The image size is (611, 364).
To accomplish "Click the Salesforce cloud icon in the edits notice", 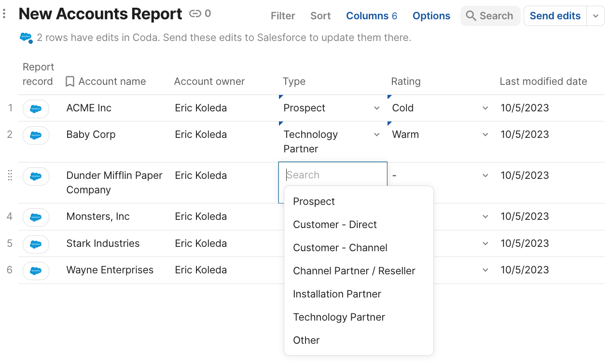I will coord(26,38).
